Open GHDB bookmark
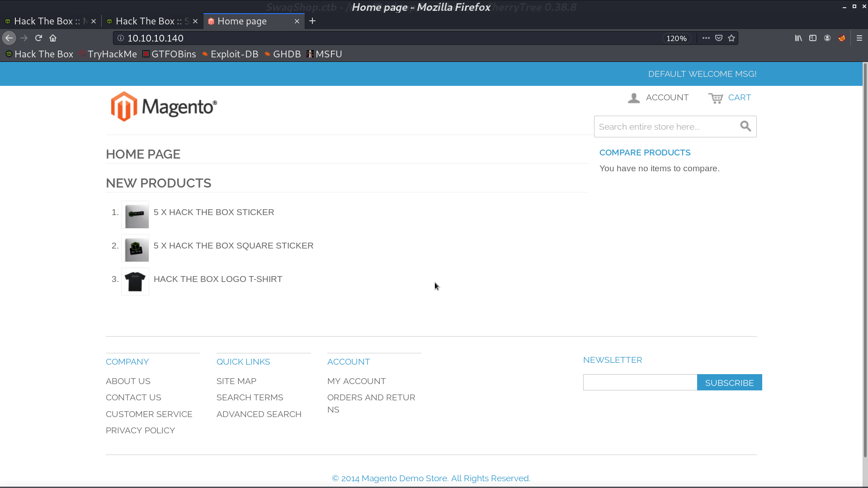 tap(283, 54)
